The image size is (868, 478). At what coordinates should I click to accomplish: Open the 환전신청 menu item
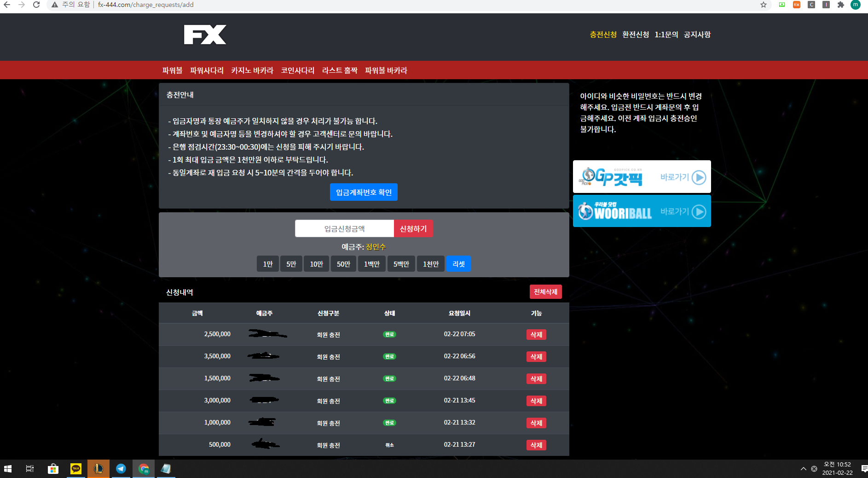635,35
